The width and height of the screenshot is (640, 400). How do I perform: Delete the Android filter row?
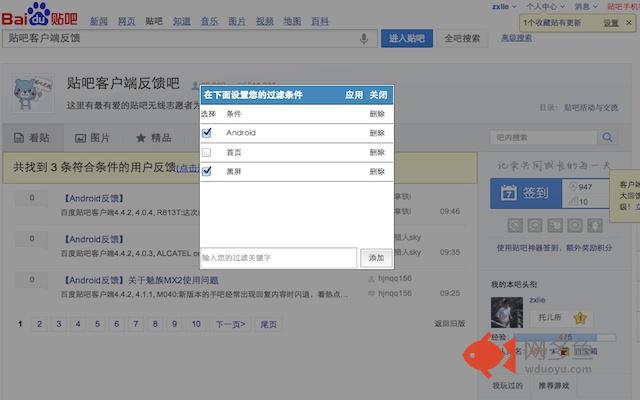[x=377, y=133]
